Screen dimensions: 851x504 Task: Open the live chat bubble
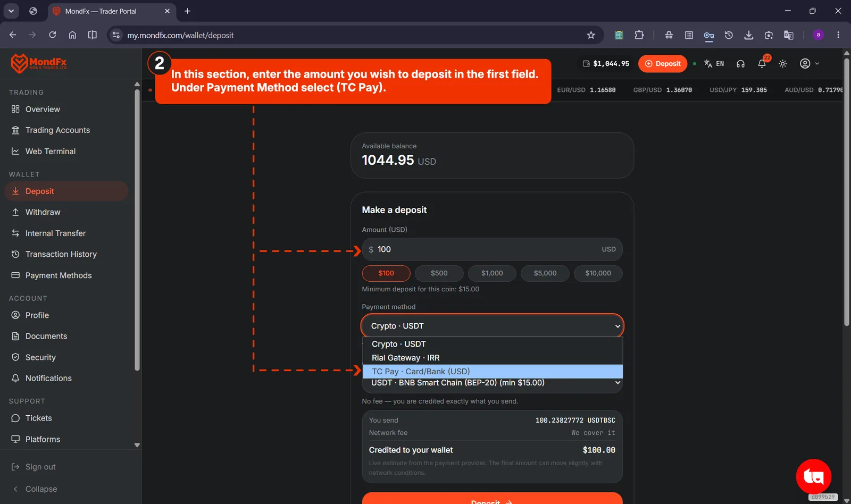(x=813, y=476)
